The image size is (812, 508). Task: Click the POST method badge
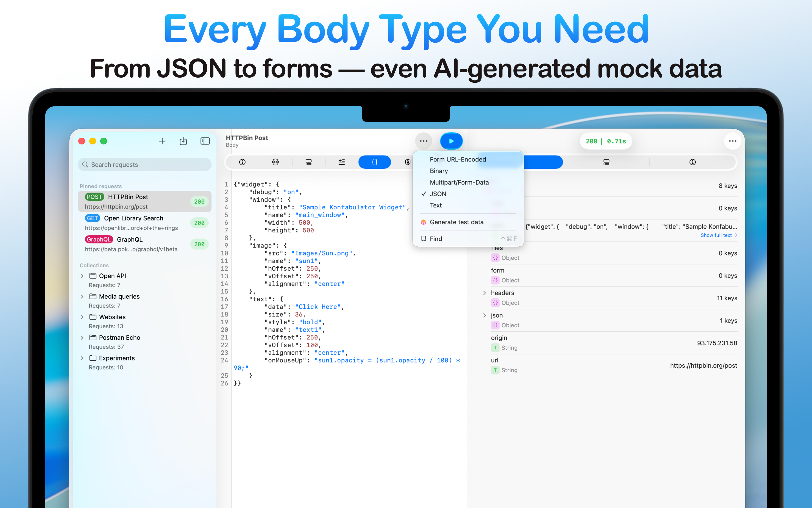(x=94, y=197)
